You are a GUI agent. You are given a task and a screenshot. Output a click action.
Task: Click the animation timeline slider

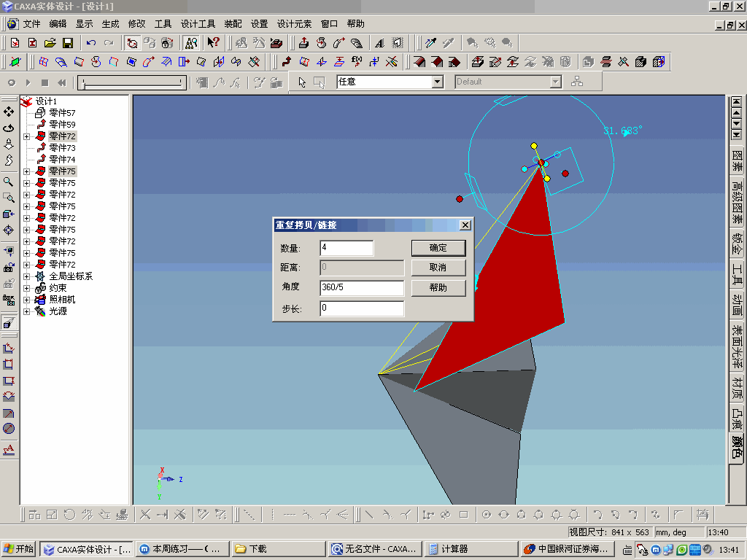pos(132,83)
